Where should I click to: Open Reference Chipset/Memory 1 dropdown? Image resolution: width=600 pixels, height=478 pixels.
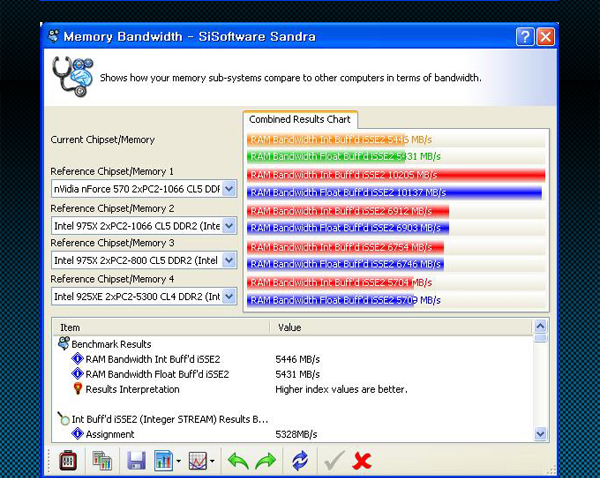click(x=229, y=189)
